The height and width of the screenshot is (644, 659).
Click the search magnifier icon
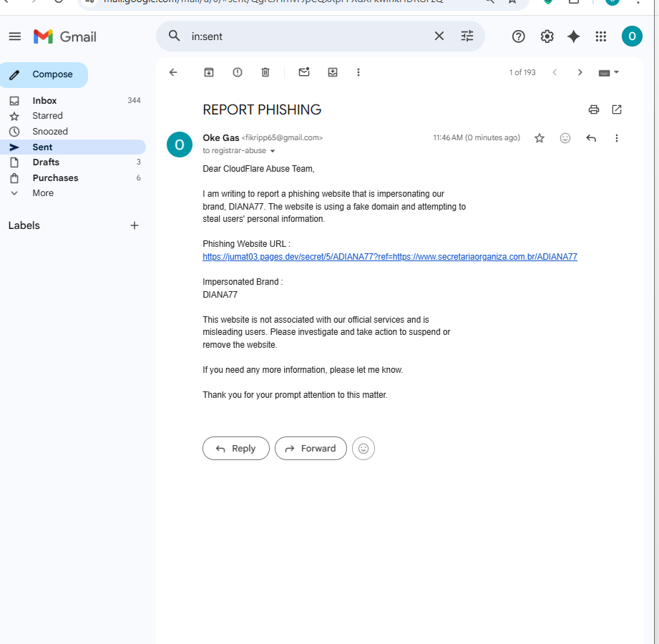[x=174, y=36]
